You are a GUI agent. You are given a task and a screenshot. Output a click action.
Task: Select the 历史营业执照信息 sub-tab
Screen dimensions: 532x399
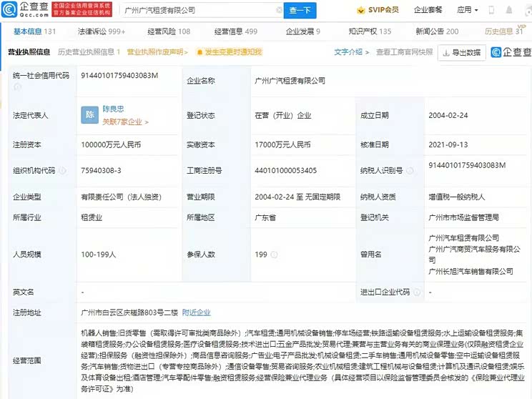pos(89,52)
